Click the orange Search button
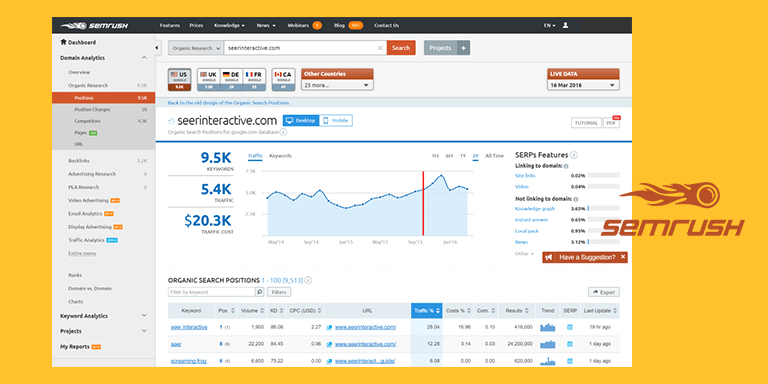Viewport: 768px width, 384px height. coord(401,48)
